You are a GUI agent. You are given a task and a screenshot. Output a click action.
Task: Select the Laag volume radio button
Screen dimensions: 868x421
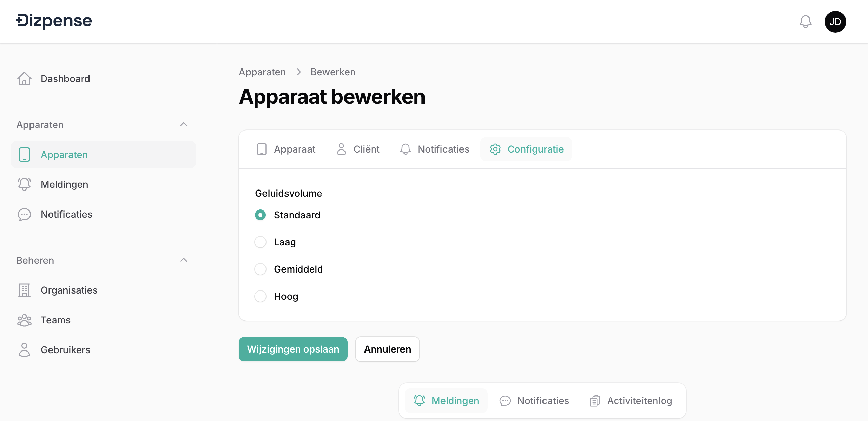(x=260, y=242)
